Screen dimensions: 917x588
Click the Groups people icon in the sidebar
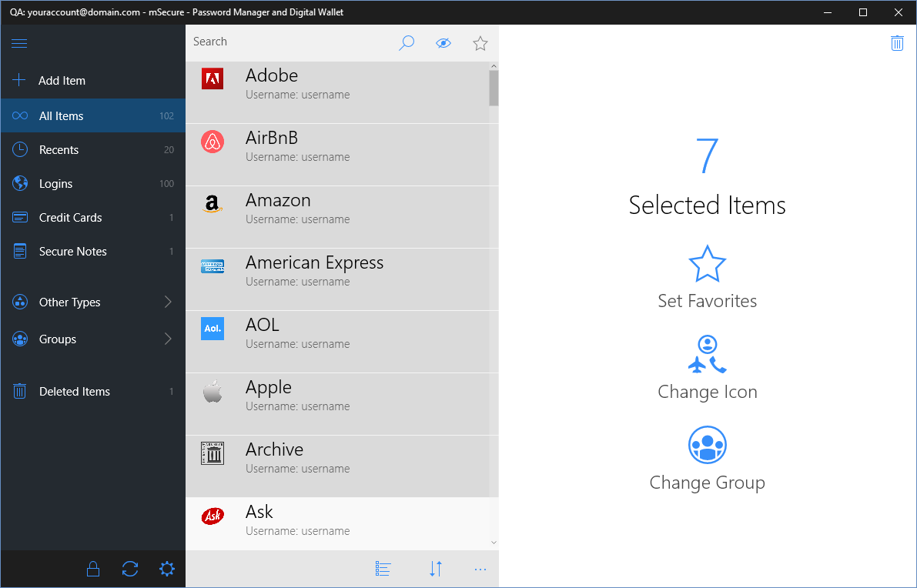(20, 339)
